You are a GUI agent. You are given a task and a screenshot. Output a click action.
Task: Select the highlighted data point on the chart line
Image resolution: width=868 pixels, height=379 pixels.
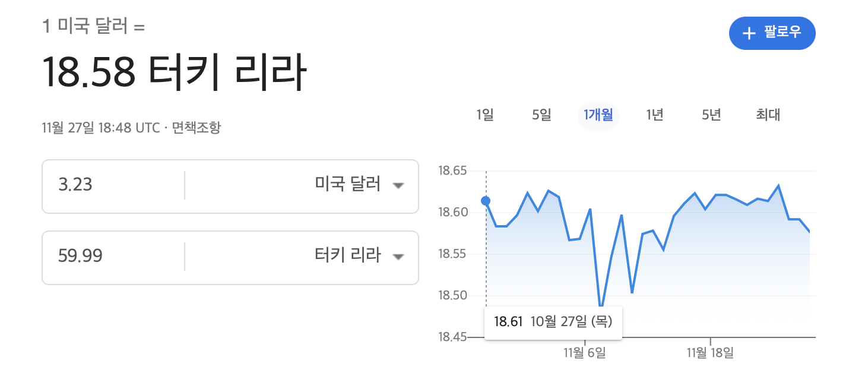(487, 201)
